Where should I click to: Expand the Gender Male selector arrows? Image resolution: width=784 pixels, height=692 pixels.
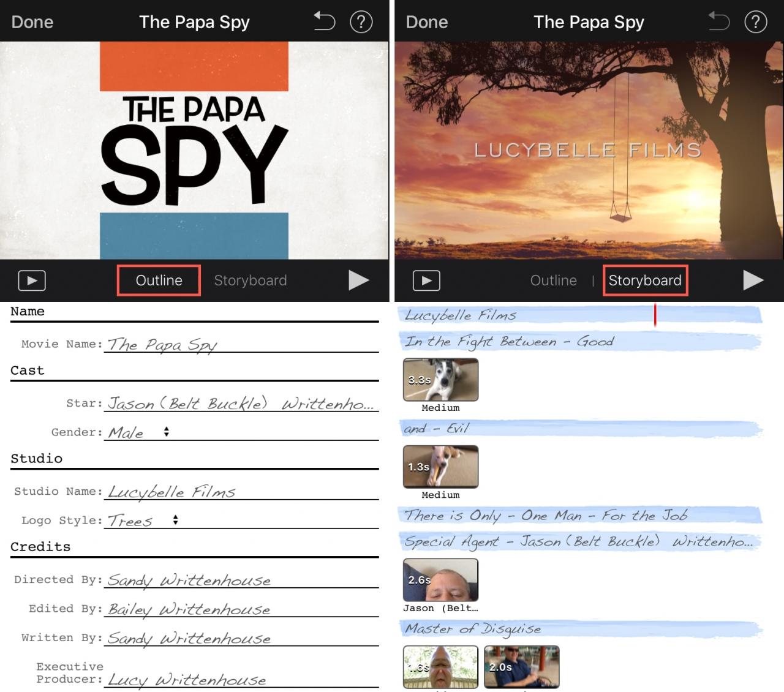coord(166,432)
